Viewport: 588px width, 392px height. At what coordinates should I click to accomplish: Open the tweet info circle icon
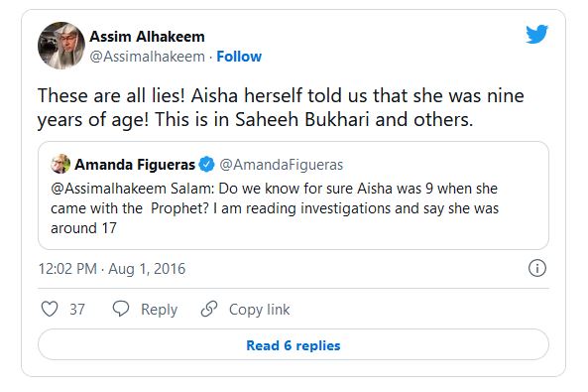(537, 269)
